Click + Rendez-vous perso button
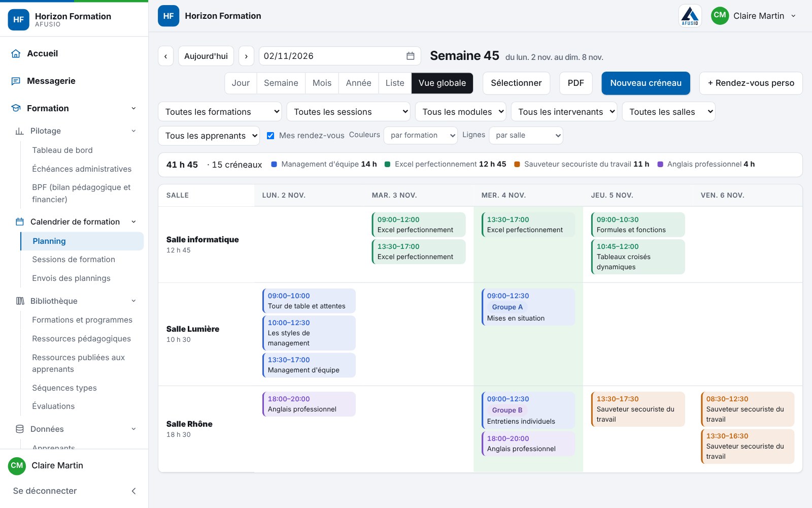 click(751, 83)
